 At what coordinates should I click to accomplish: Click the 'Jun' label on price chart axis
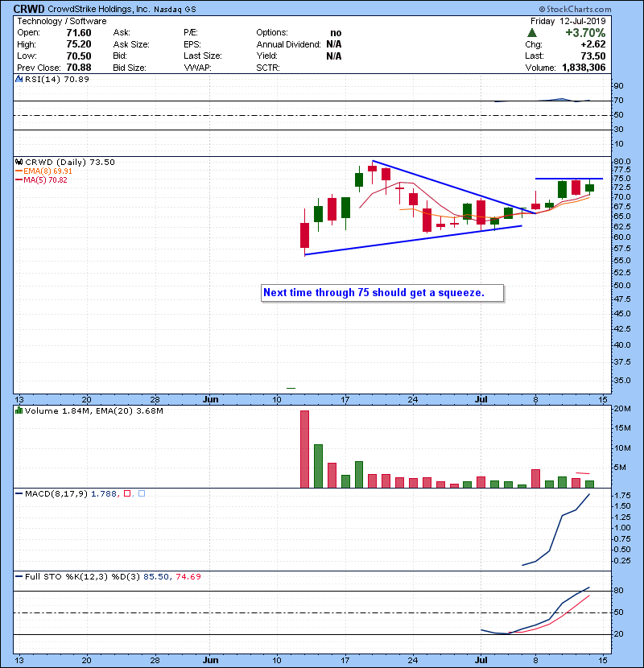(211, 400)
